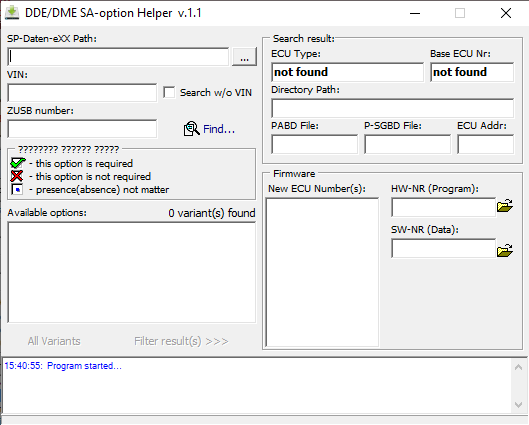Click the red cross not-required icon

click(17, 176)
